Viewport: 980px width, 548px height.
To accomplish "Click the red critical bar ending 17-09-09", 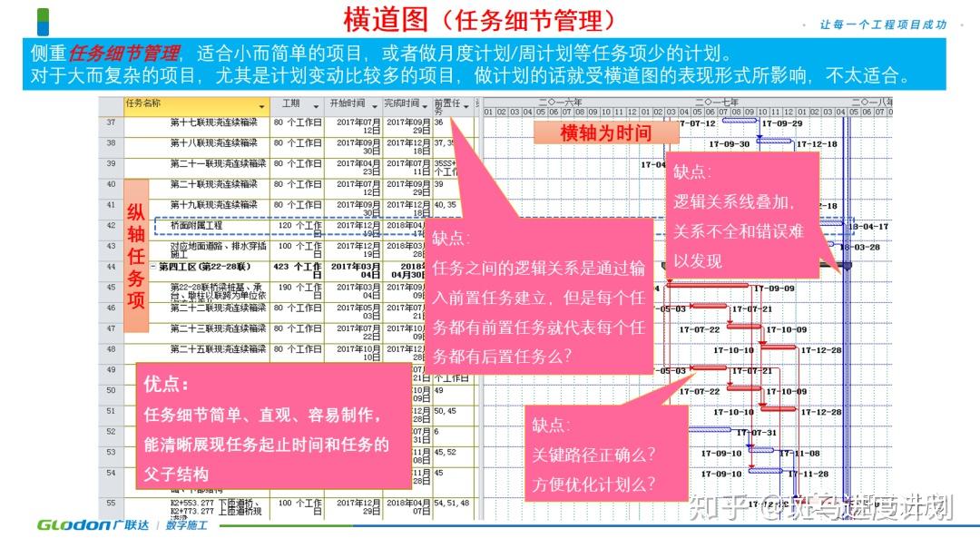I will point(708,285).
